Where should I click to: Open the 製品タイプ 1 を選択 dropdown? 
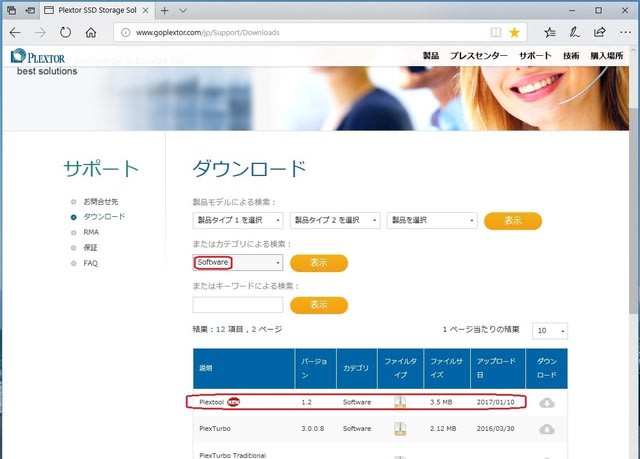(x=238, y=220)
